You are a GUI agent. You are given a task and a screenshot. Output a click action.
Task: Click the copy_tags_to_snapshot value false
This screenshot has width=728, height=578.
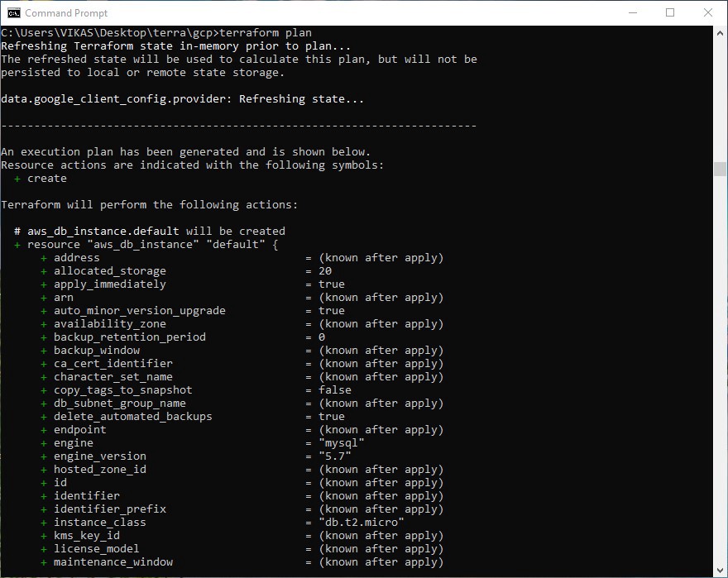coord(335,390)
